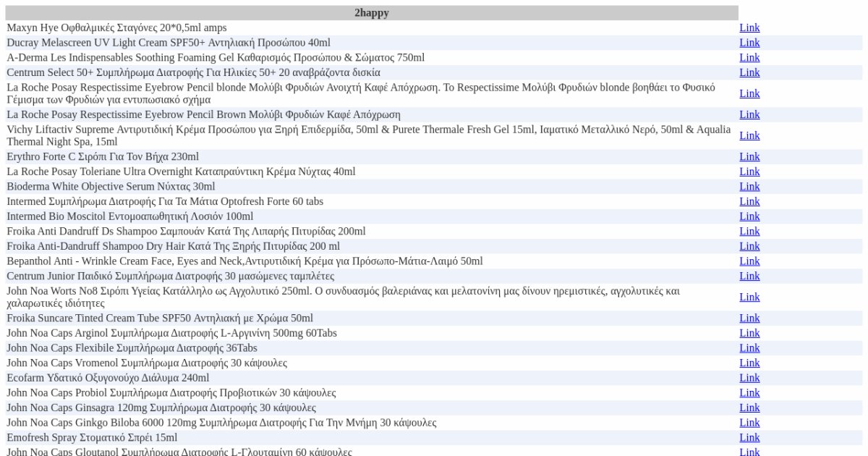Open link for Froika Suncare Tinted Cream
This screenshot has width=868, height=456.
(x=749, y=318)
